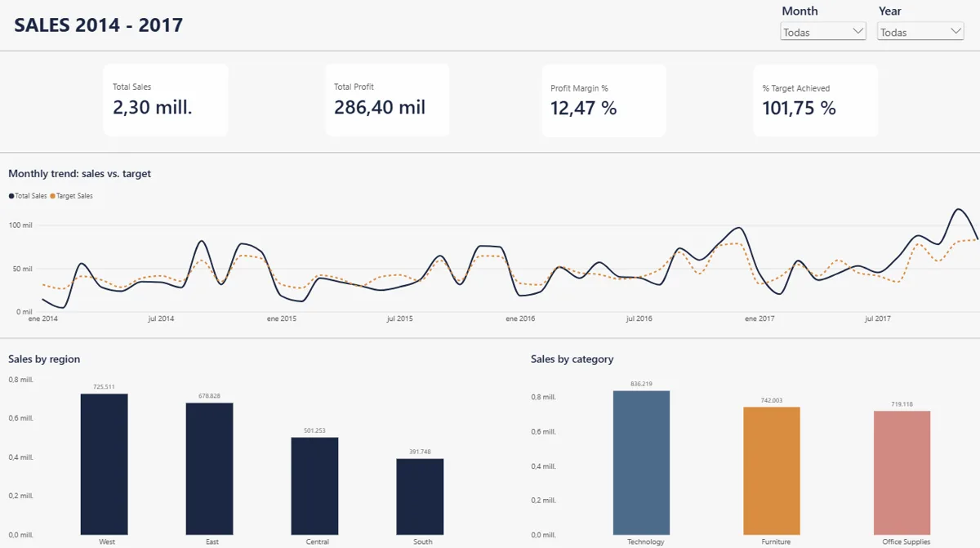
Task: Open the Month dropdown filter
Action: point(823,32)
